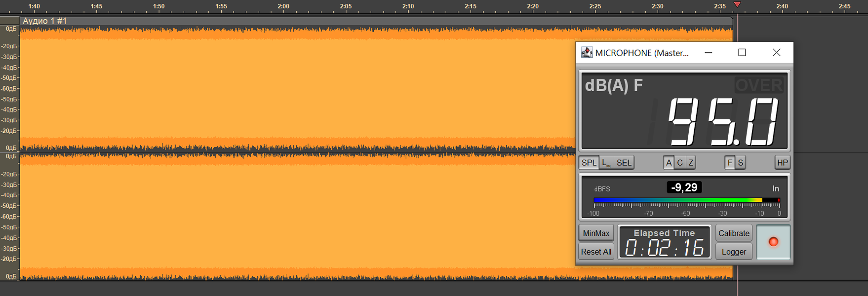Click the Elapsed Time display
868x296 pixels.
tap(665, 242)
